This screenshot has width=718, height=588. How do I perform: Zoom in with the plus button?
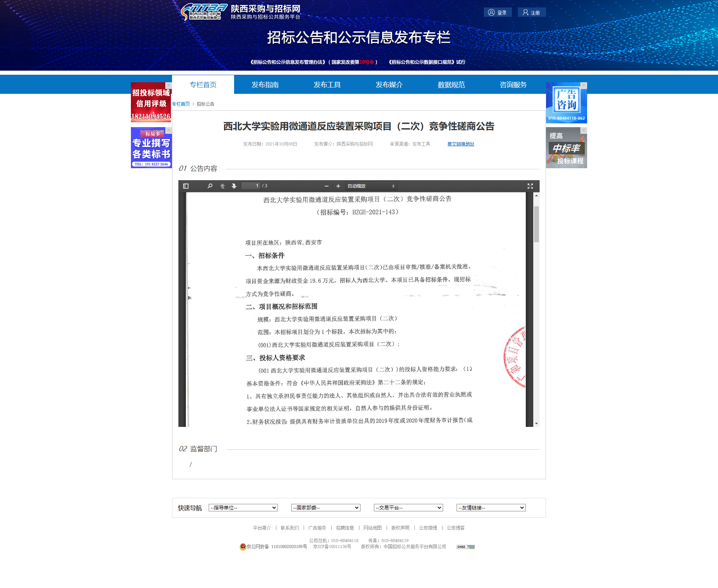tap(338, 186)
